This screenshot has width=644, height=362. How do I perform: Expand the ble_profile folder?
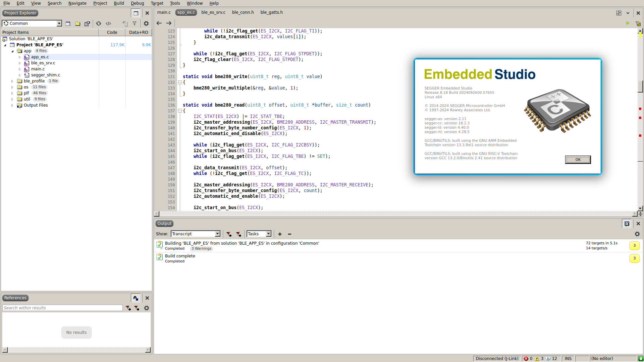click(x=12, y=81)
